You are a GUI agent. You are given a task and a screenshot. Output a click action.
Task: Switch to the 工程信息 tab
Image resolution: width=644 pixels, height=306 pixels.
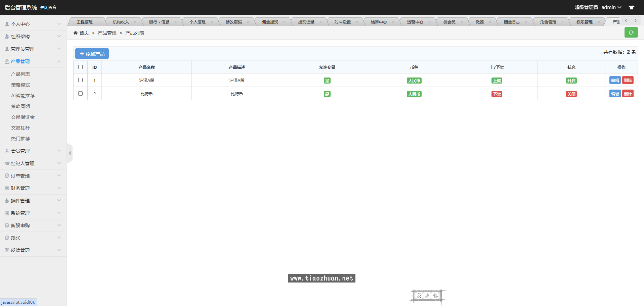click(x=85, y=22)
